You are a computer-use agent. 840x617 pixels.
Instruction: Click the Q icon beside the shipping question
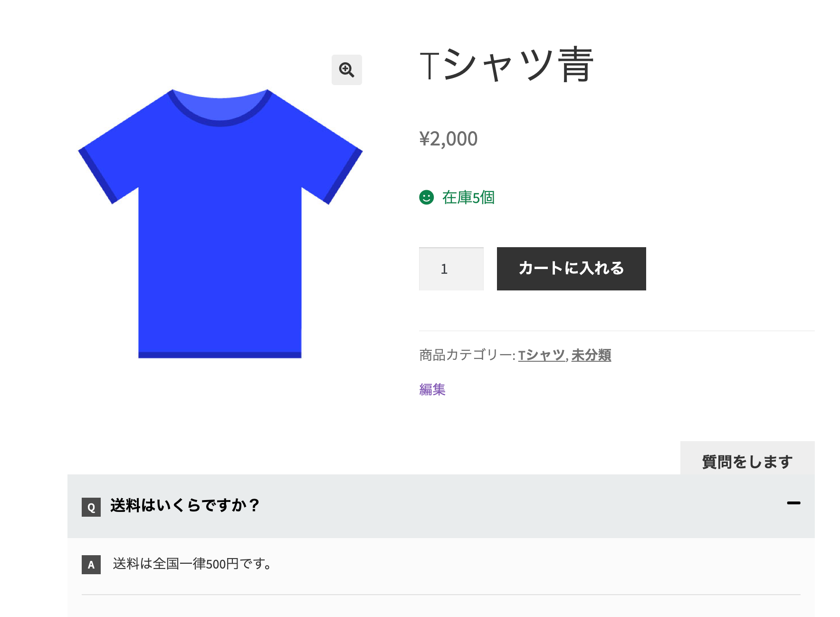pos(91,507)
